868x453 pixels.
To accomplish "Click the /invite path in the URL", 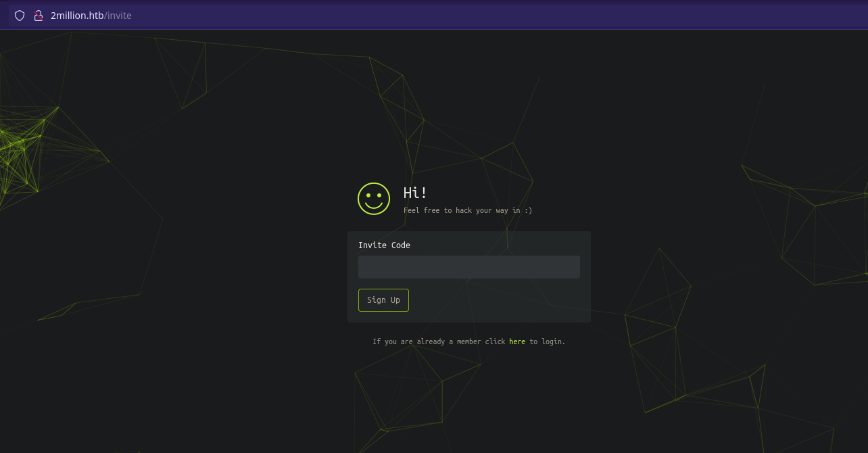I will click(118, 16).
